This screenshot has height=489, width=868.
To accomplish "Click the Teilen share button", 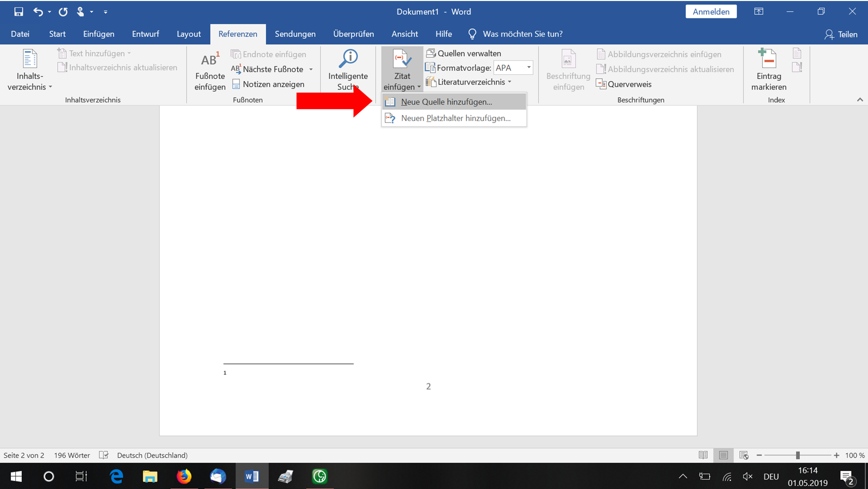I will pos(841,34).
